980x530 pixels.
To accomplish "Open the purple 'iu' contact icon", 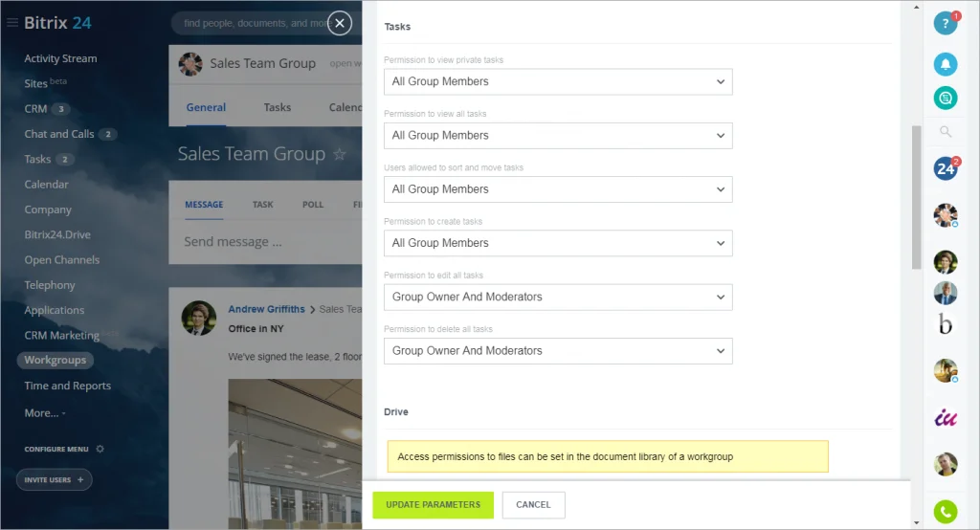I will click(945, 417).
